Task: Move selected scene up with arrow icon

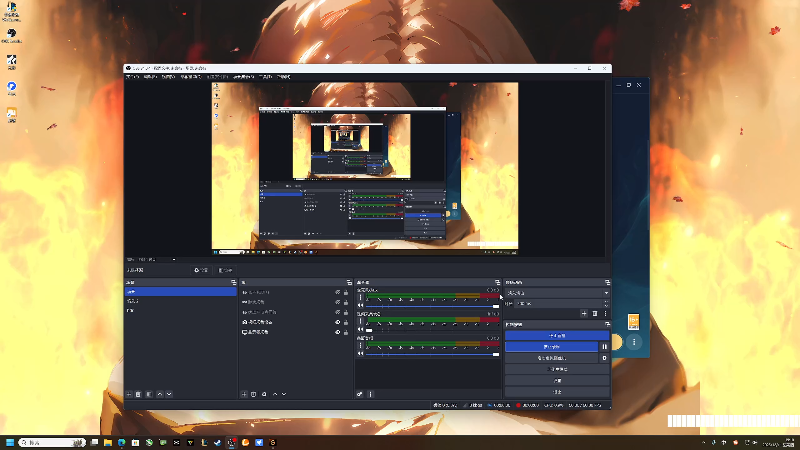Action: [x=160, y=394]
